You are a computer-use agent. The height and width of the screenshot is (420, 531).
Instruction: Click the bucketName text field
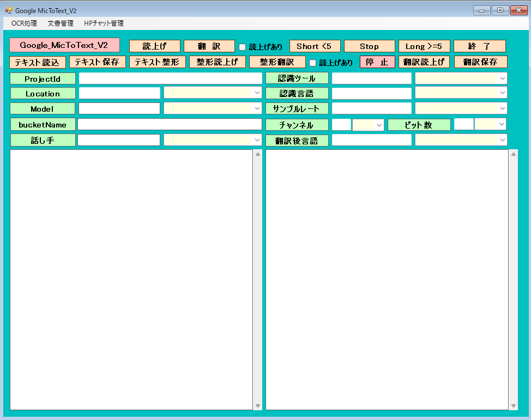click(x=170, y=125)
